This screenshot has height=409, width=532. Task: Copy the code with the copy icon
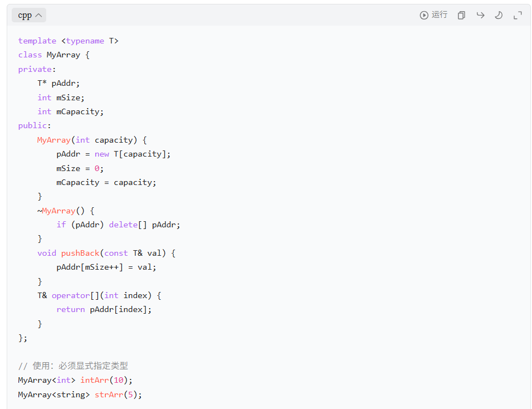461,15
